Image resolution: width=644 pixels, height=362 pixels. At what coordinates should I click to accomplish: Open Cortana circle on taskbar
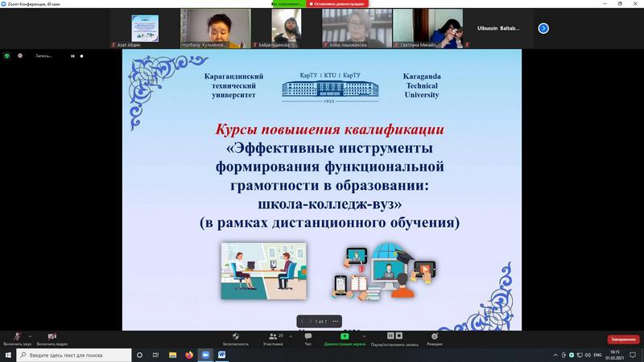pos(139,355)
